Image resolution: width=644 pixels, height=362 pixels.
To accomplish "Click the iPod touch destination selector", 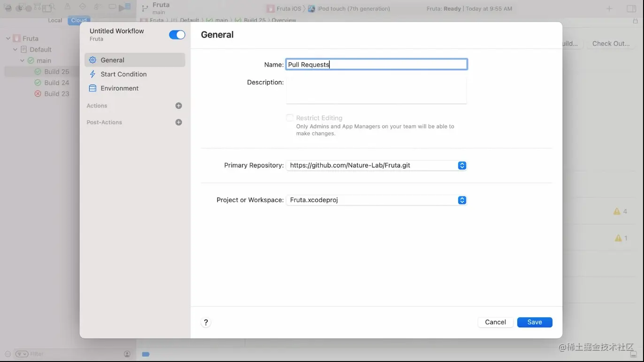I will (349, 8).
